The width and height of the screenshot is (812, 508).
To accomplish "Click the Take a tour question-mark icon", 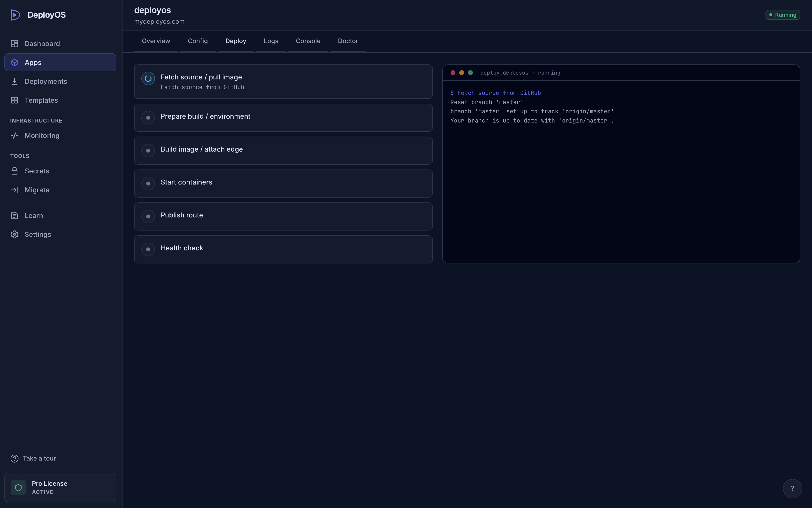I will pos(15,458).
